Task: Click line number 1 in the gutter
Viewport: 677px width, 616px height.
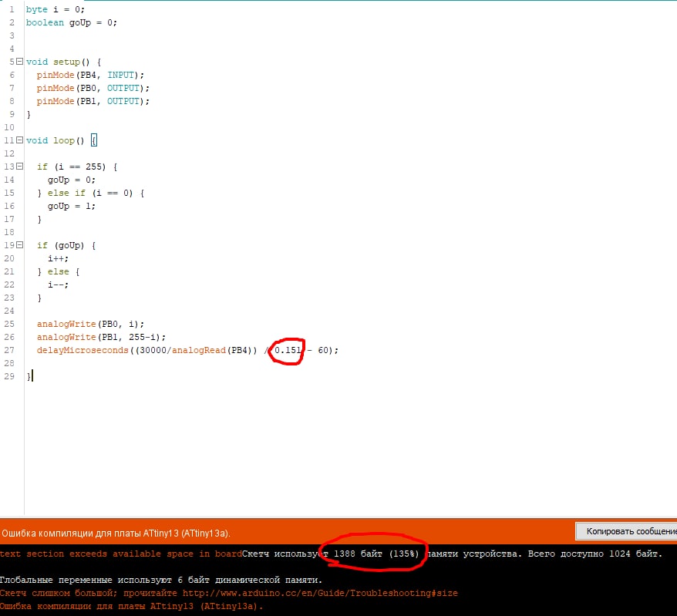Action: (x=12, y=9)
